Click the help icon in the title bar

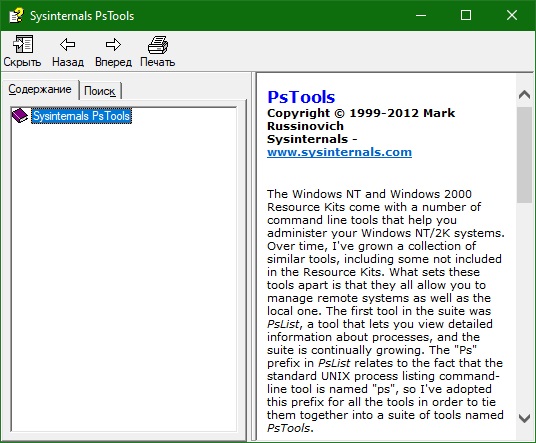16,15
